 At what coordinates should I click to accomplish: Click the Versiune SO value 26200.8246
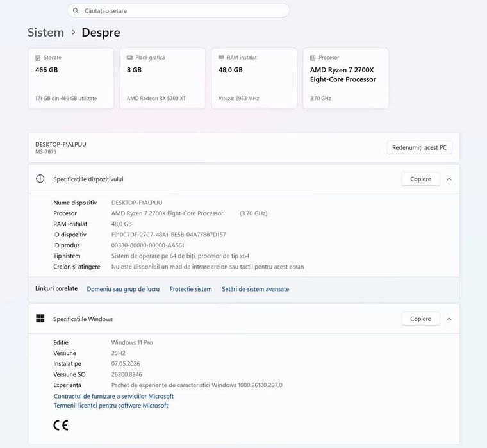[x=126, y=374]
